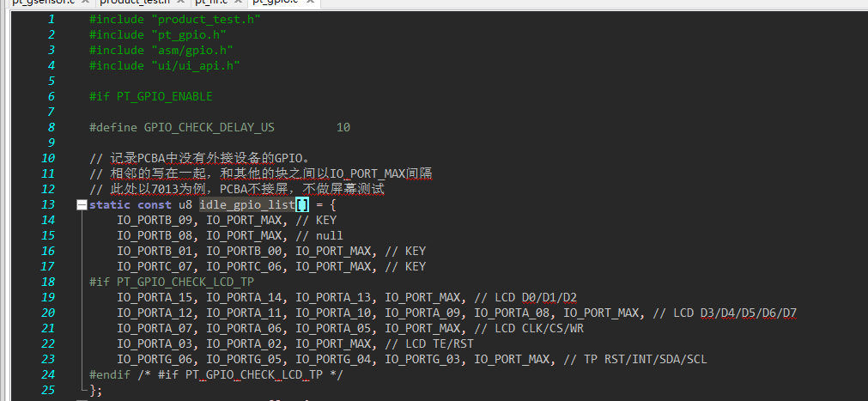Screen dimensions: 868x401
Task: Click line number 24 in the gutter
Action: [49, 375]
